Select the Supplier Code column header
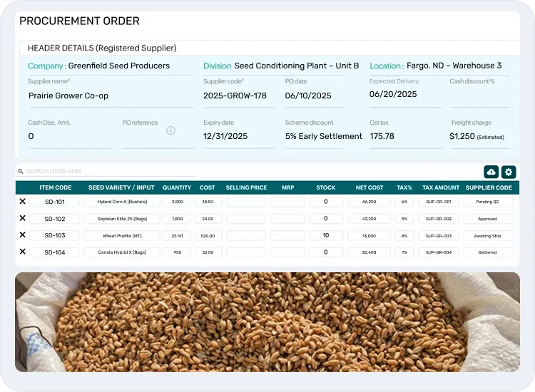 (489, 187)
